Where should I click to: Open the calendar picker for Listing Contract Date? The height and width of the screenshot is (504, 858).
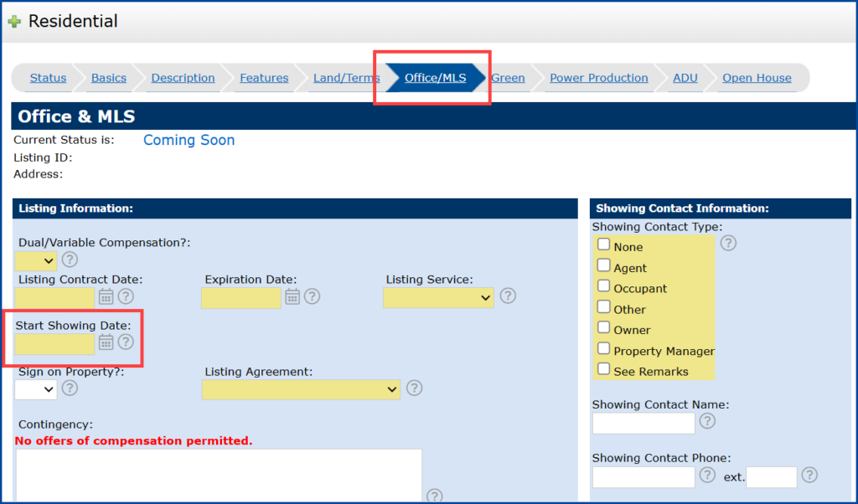click(106, 296)
